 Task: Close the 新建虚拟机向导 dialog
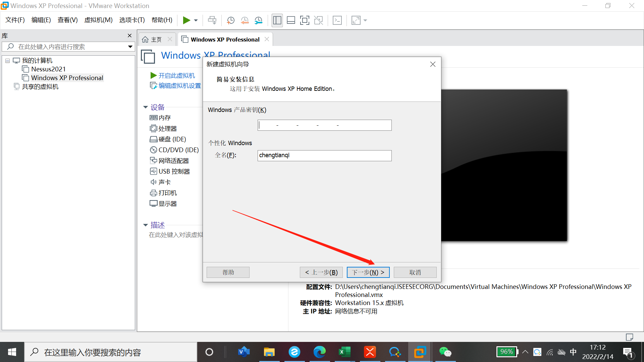pos(433,64)
